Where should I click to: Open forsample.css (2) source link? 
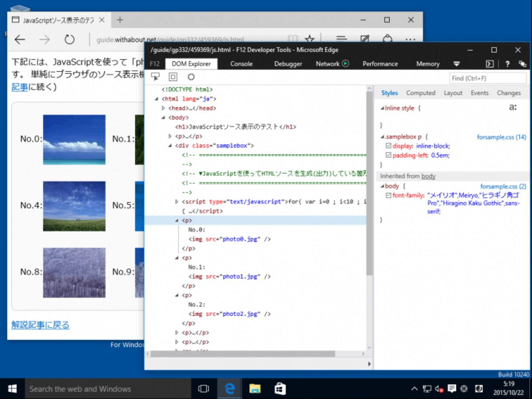click(x=503, y=187)
